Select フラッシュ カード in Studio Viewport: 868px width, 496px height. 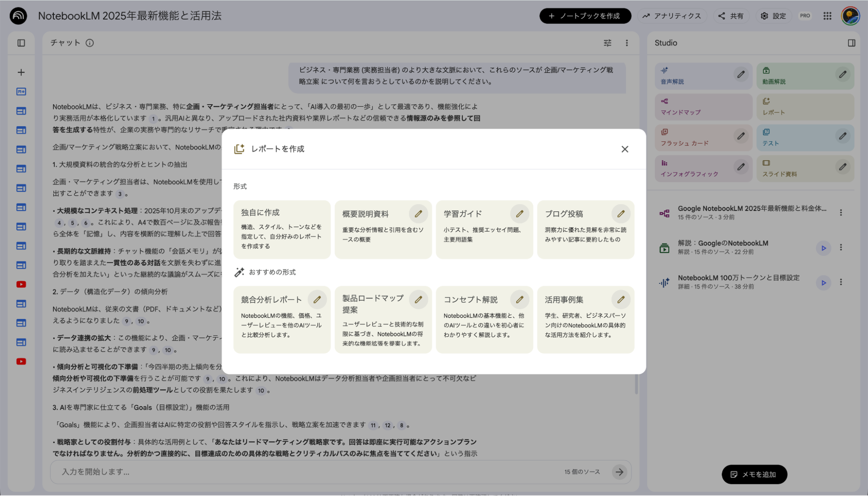point(686,138)
